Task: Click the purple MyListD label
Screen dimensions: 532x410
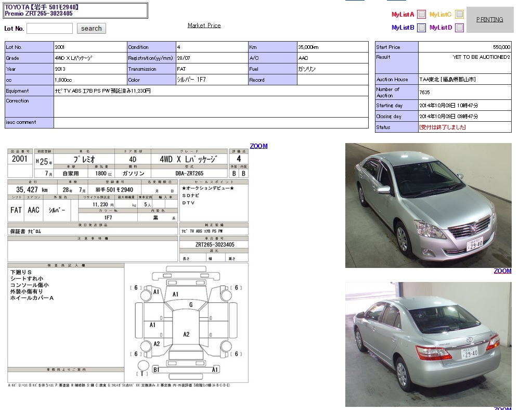Action: (x=440, y=28)
